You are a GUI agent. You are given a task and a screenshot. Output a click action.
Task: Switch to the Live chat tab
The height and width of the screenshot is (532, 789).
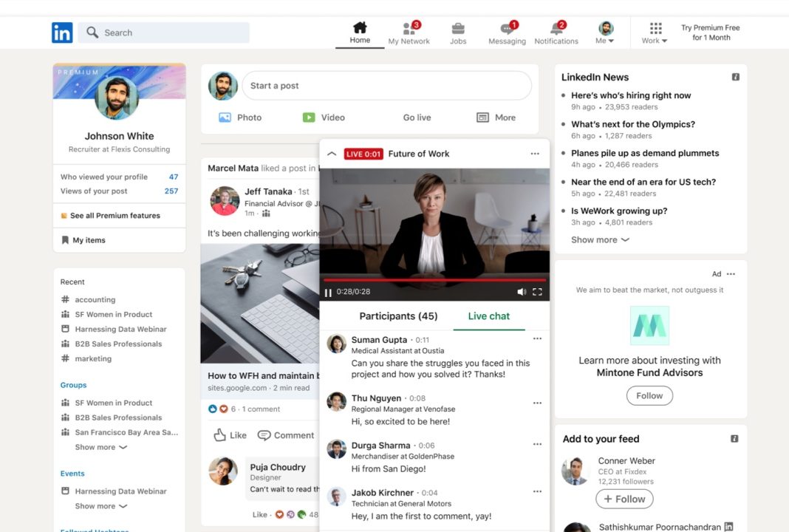point(488,316)
